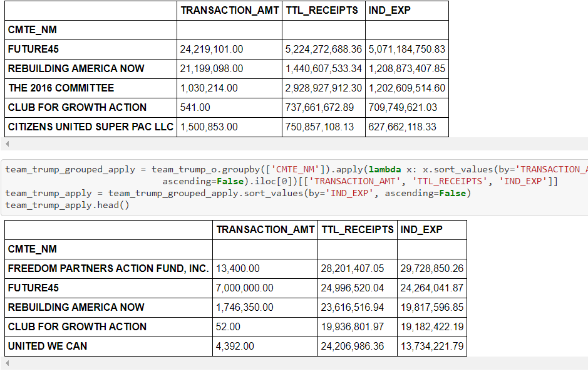Click the 29,728,850.26 IND_EXP cell
Screen dimensions: 588x381
431,268
